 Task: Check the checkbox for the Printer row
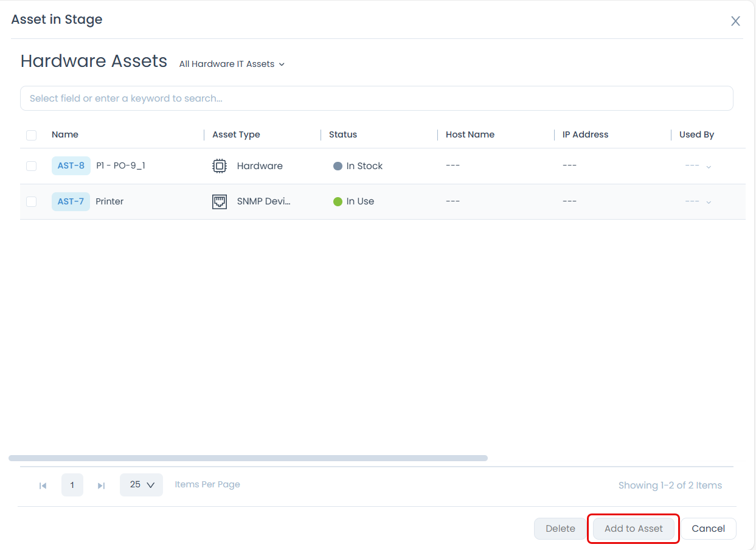point(31,201)
